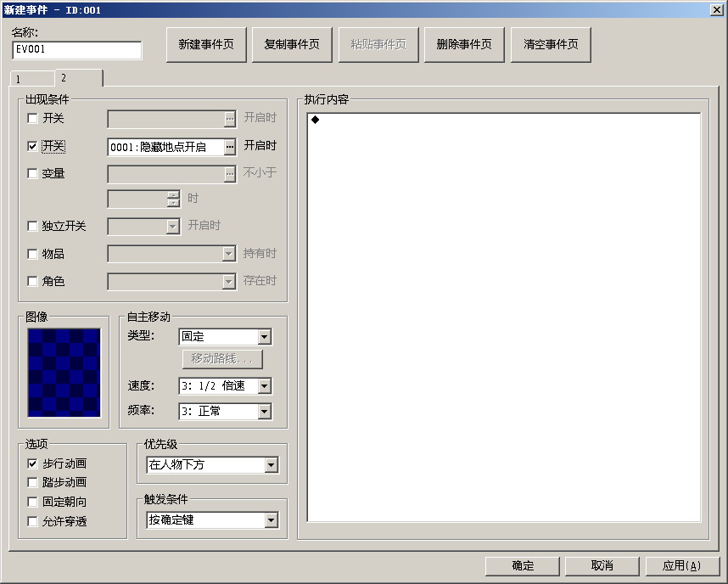Enable the 变量 condition checkbox

pos(32,174)
